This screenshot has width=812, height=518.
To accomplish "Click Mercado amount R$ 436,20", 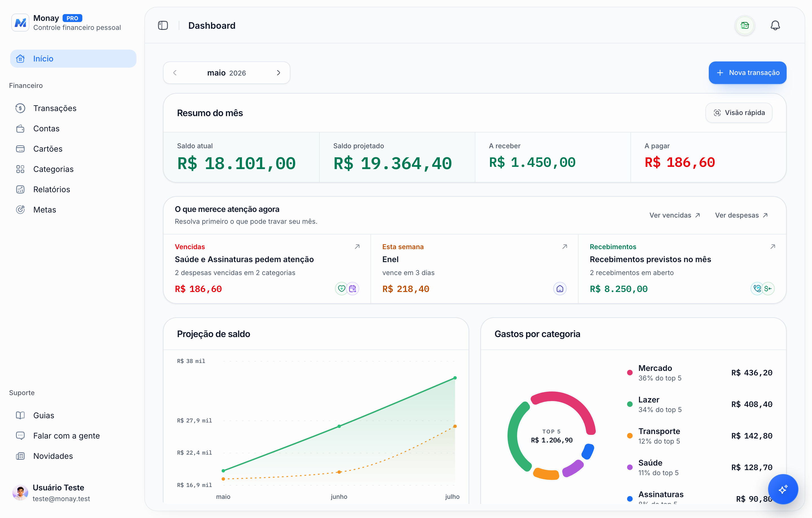I will pos(752,373).
